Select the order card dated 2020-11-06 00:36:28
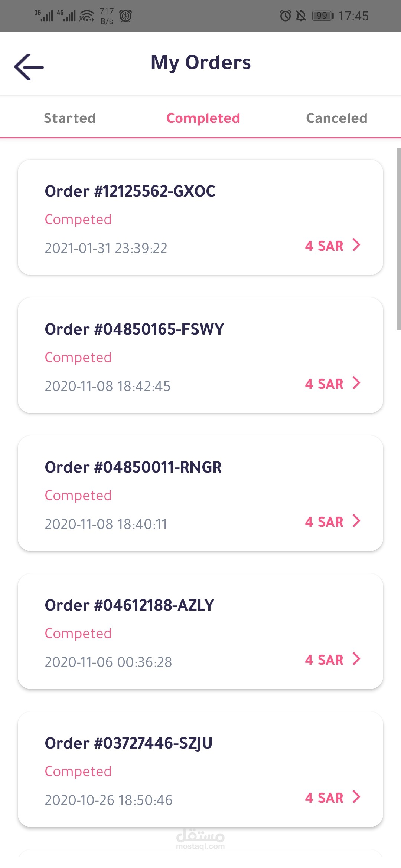The height and width of the screenshot is (868, 401). pos(200,631)
